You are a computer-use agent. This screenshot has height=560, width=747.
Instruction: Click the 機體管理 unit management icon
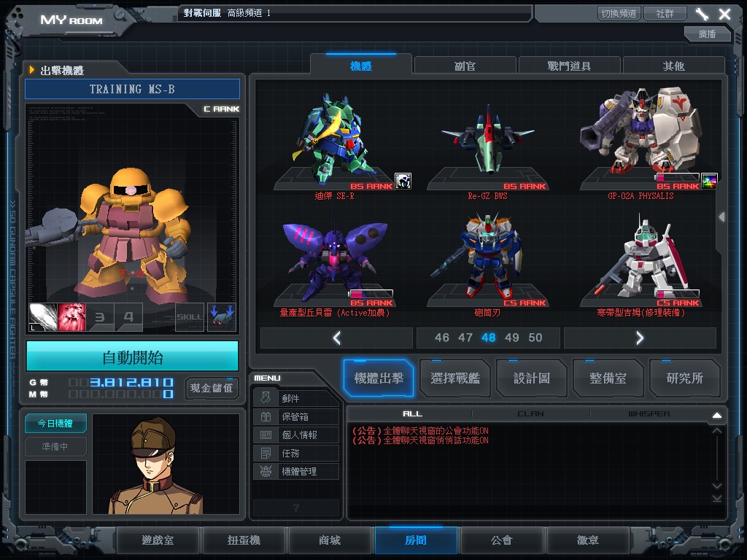point(266,471)
